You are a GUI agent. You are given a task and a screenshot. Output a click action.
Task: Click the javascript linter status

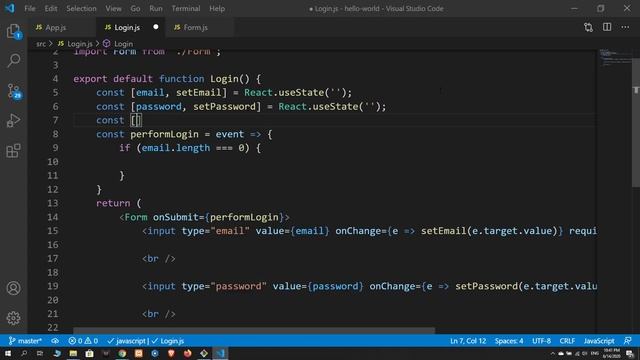(x=127, y=341)
